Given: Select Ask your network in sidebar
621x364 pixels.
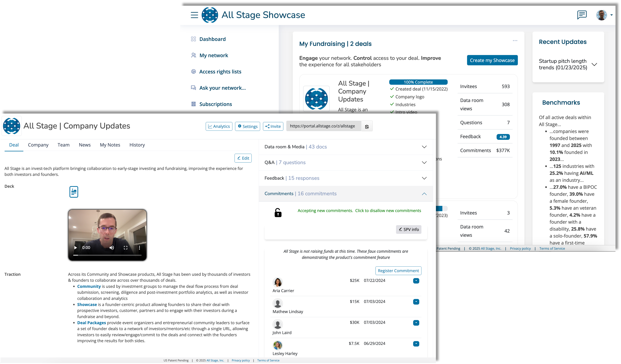Looking at the screenshot, I should pyautogui.click(x=223, y=88).
